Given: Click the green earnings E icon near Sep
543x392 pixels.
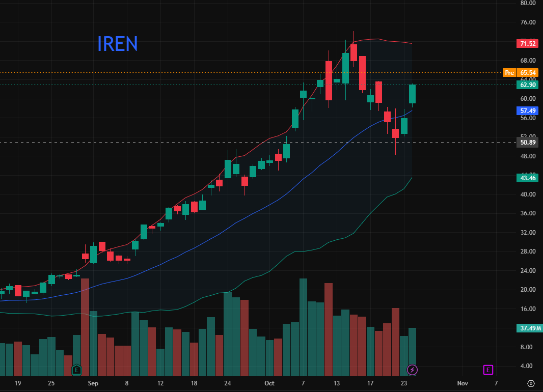Looking at the screenshot, I should (76, 370).
